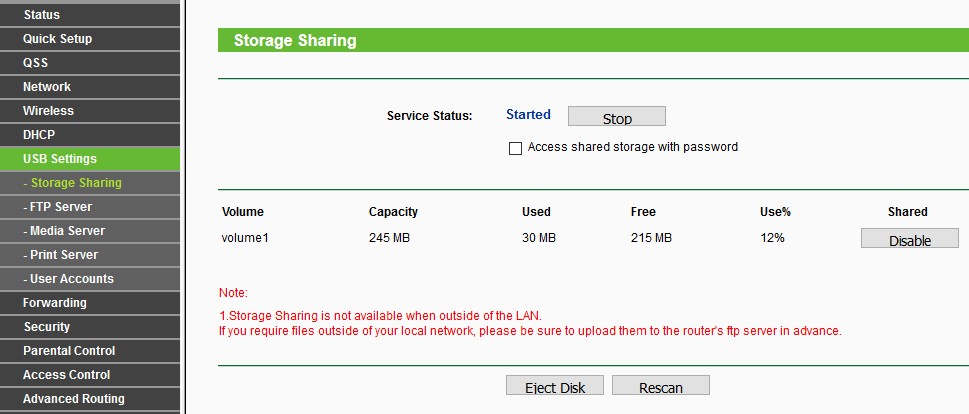Rescan for connected USB disks
The image size is (969, 414).
660,387
